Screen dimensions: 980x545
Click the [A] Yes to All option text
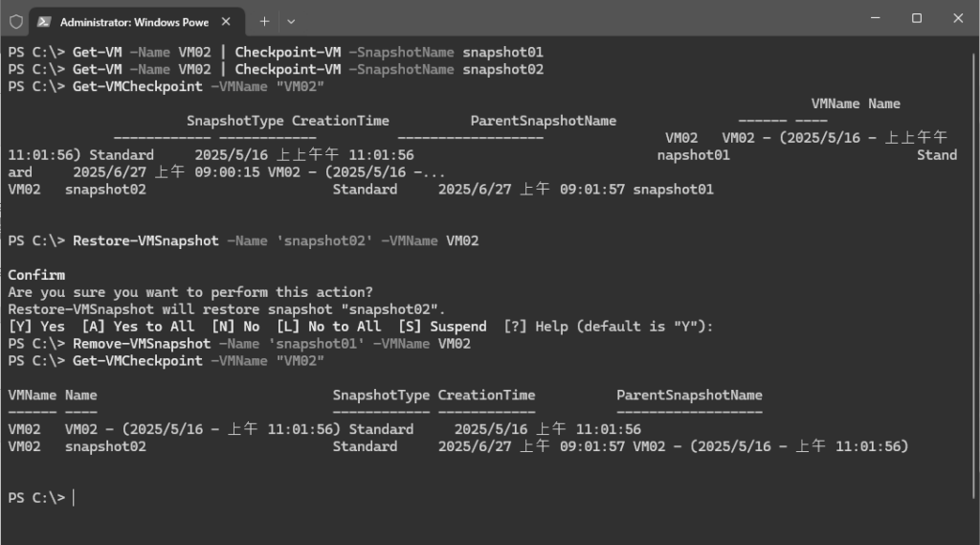click(138, 327)
